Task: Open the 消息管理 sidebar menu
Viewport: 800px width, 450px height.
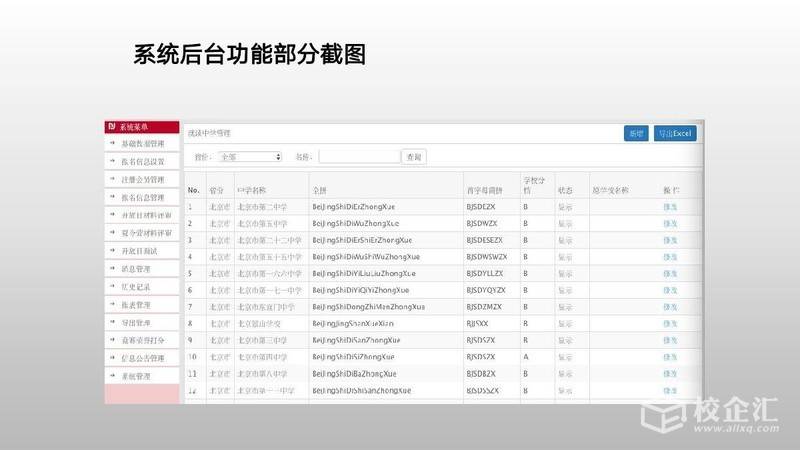Action: (x=142, y=269)
